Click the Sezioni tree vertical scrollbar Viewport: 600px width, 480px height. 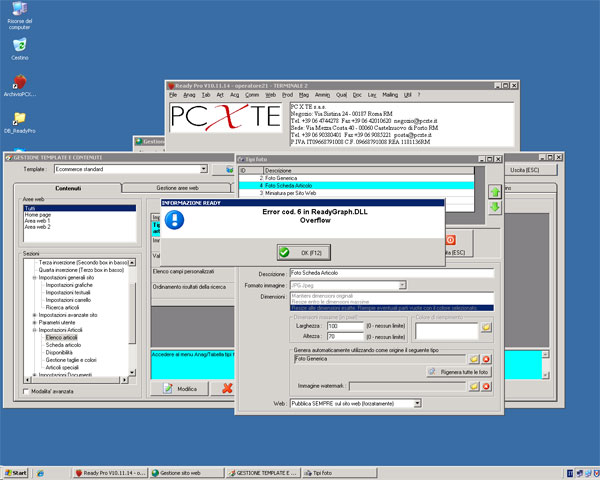click(x=132, y=318)
